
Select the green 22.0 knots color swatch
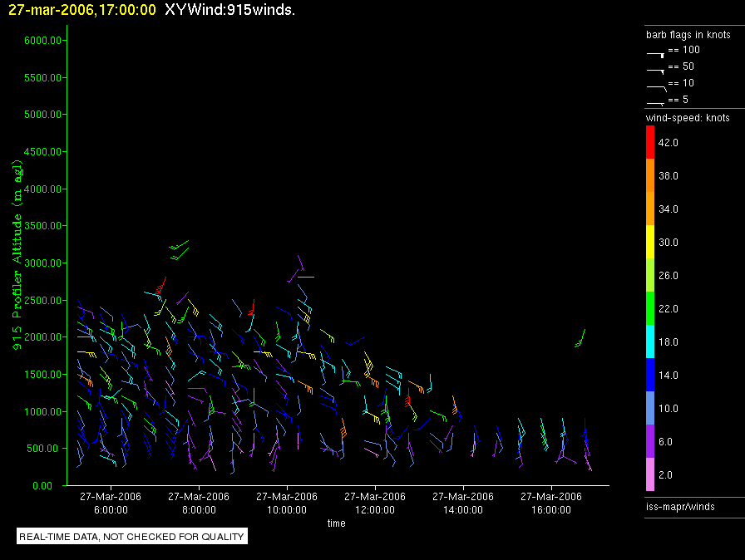tap(650, 308)
